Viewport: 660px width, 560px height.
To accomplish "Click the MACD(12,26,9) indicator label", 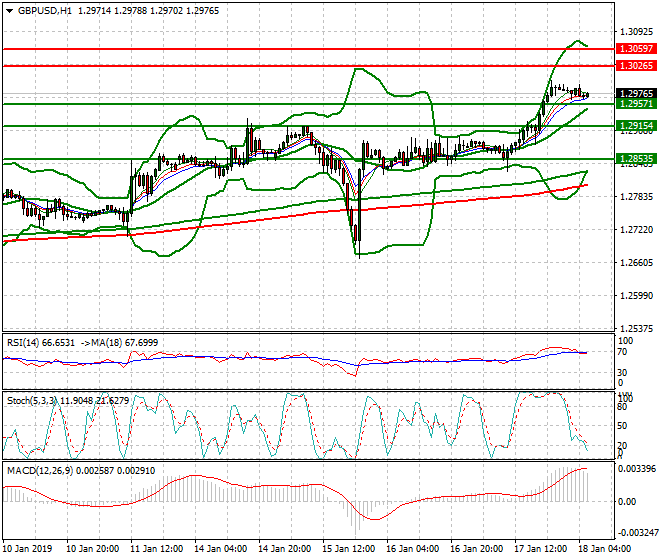I will coord(35,470).
